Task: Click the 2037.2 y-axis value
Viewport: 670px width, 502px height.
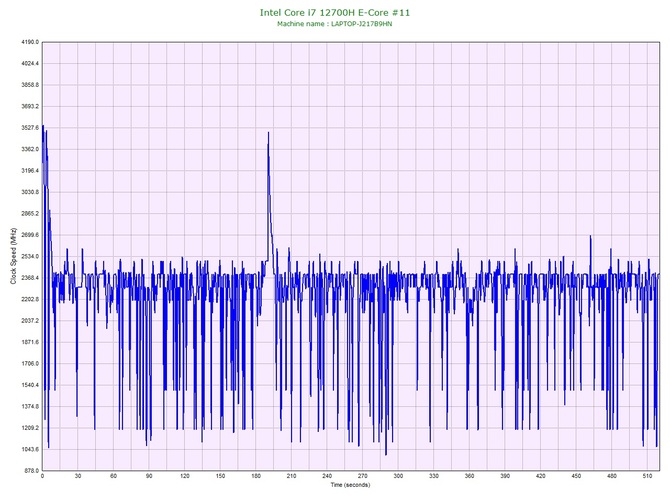Action: tap(30, 321)
